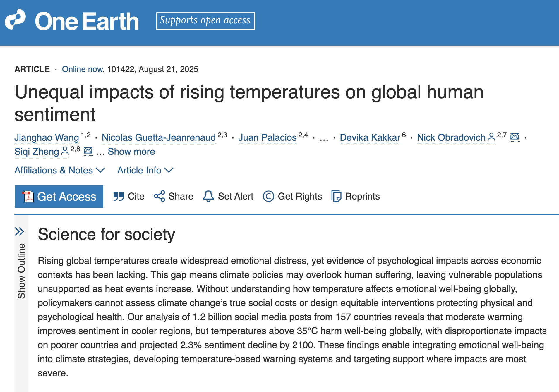Open sharing options via Share icon
Viewport: 559px width, 392px height.
(x=160, y=196)
